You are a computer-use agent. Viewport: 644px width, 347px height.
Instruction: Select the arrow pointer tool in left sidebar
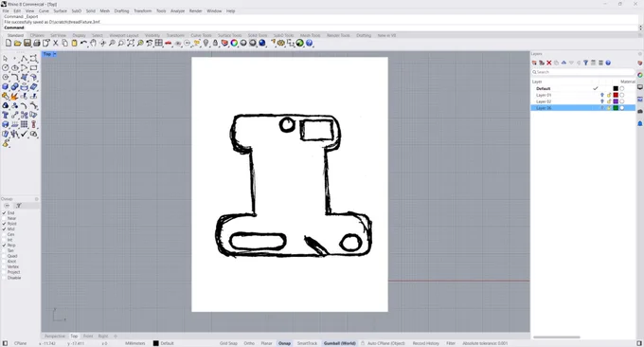point(6,59)
